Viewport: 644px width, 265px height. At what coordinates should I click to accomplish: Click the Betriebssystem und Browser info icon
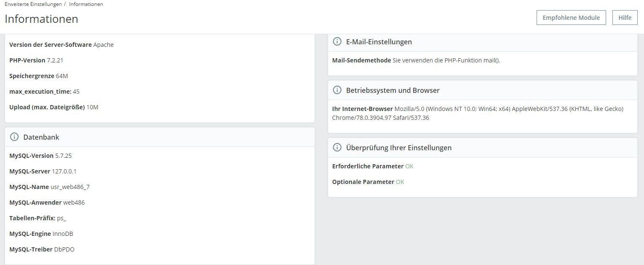pos(337,90)
